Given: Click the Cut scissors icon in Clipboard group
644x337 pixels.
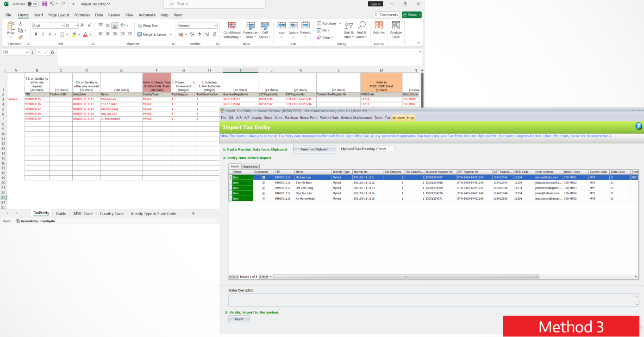Looking at the screenshot, I should coord(20,24).
